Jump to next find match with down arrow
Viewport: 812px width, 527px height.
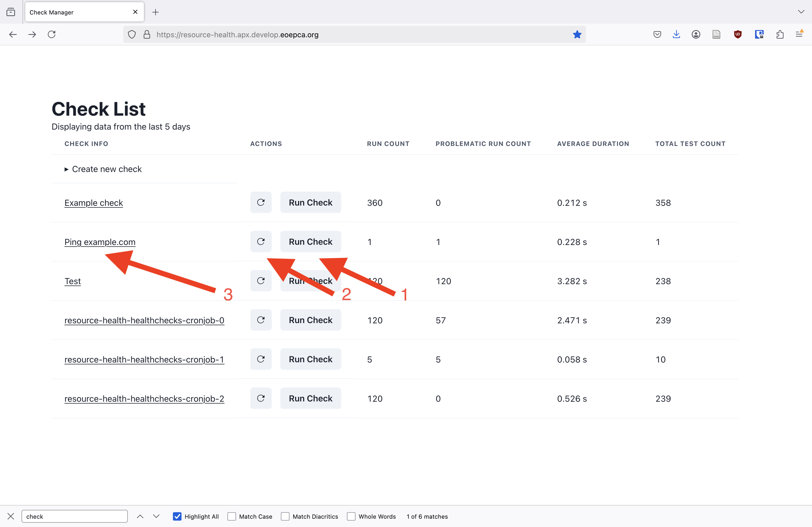(x=156, y=517)
